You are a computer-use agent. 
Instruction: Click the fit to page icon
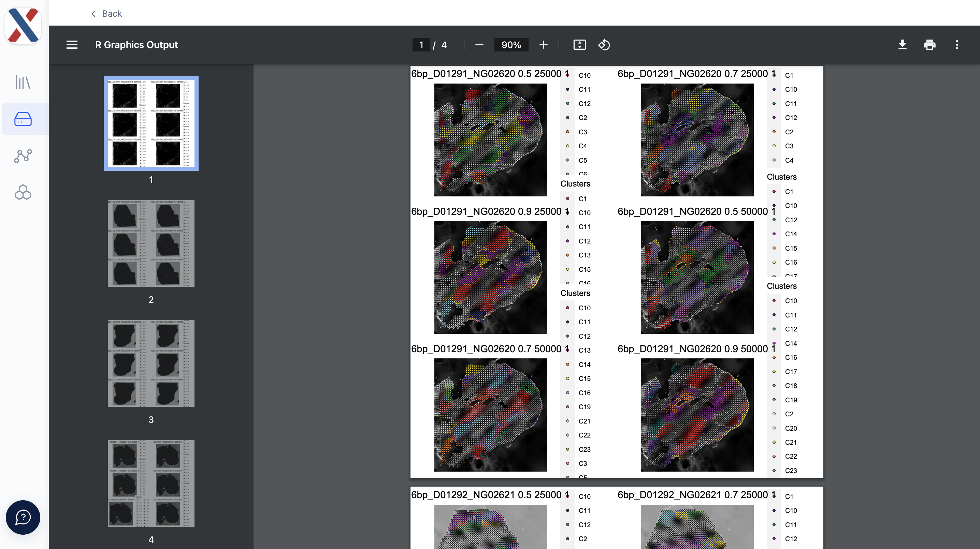pyautogui.click(x=579, y=45)
